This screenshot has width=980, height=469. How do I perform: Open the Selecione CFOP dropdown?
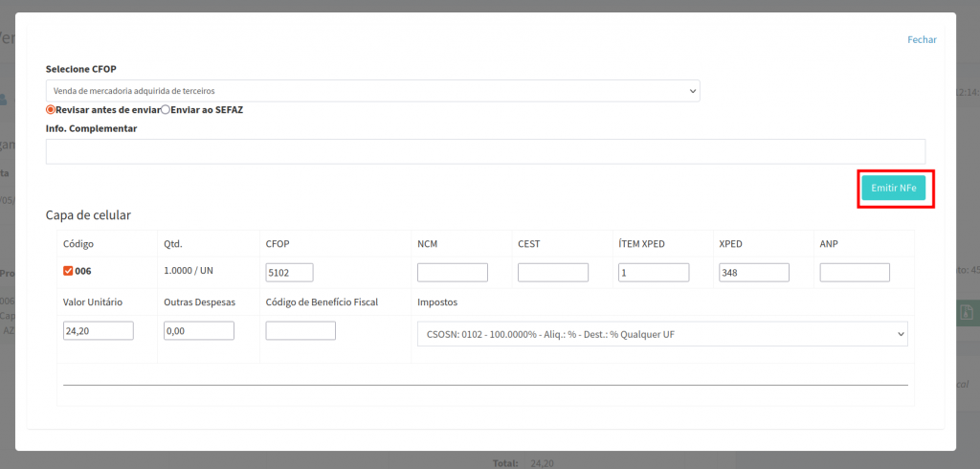pos(371,90)
